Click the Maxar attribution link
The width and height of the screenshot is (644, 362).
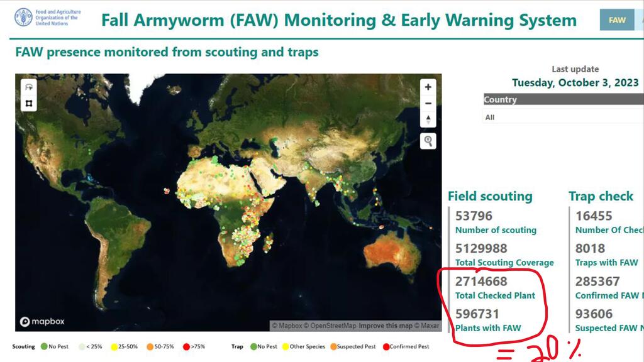[x=430, y=326]
